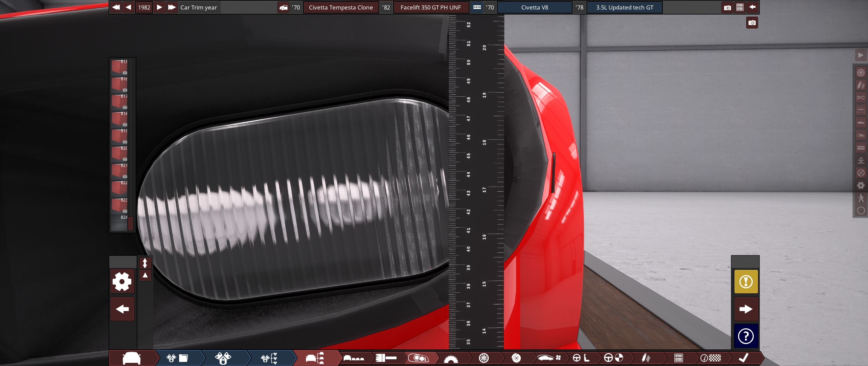
Task: Select the Civetta Tempesta Clone model
Action: pos(341,7)
